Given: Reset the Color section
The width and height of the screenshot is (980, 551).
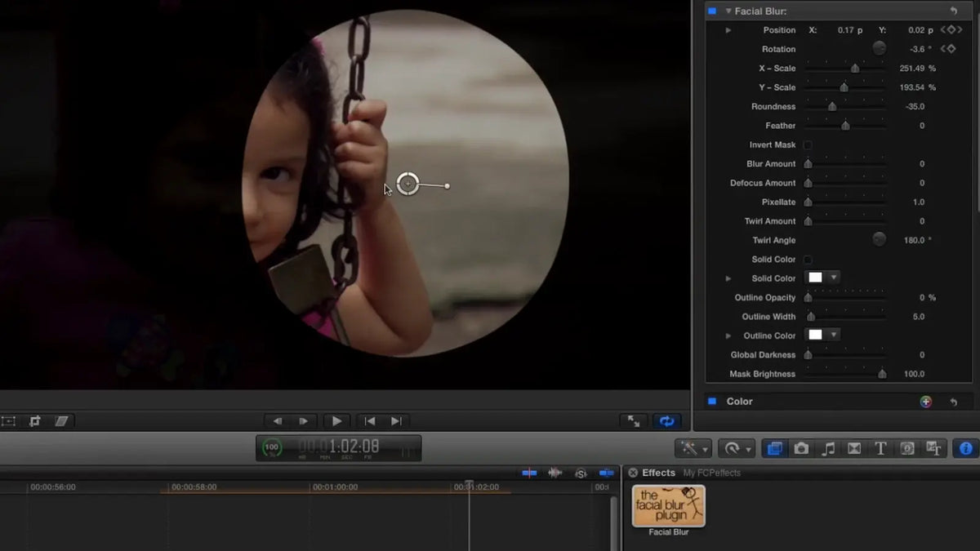Looking at the screenshot, I should [x=953, y=402].
